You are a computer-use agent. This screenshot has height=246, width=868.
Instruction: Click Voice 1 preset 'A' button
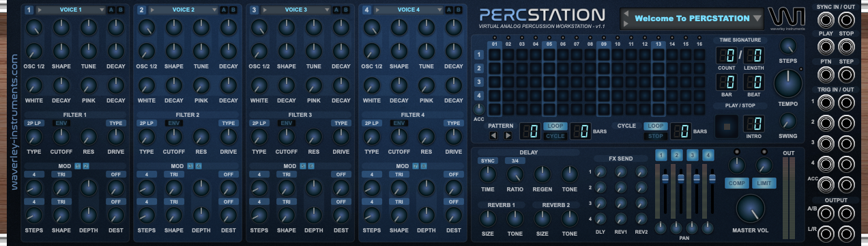111,10
